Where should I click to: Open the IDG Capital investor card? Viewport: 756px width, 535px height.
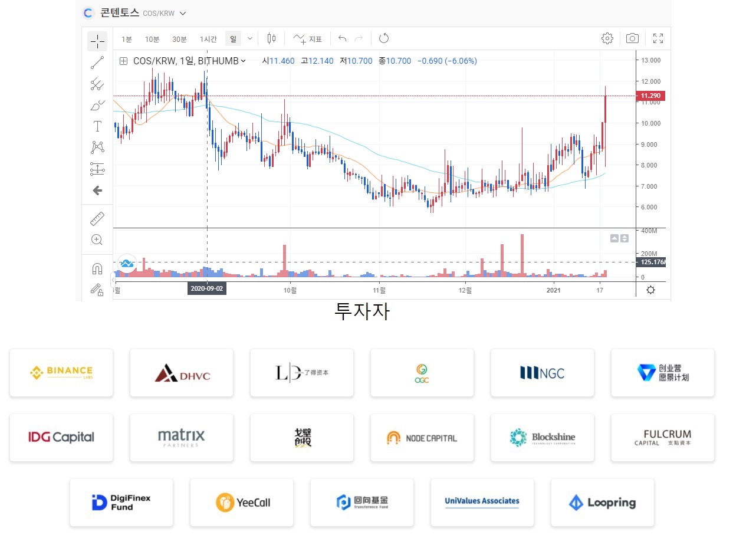click(61, 438)
